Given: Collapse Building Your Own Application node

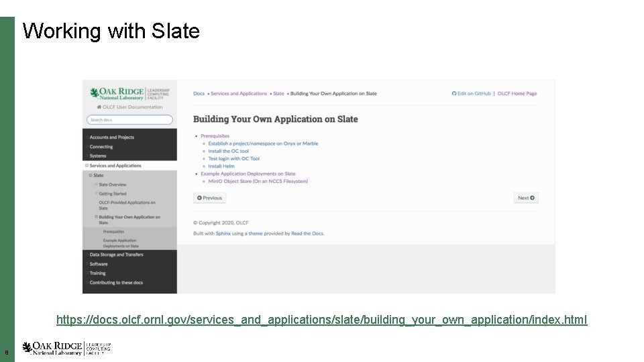Looking at the screenshot, I should click(97, 217).
